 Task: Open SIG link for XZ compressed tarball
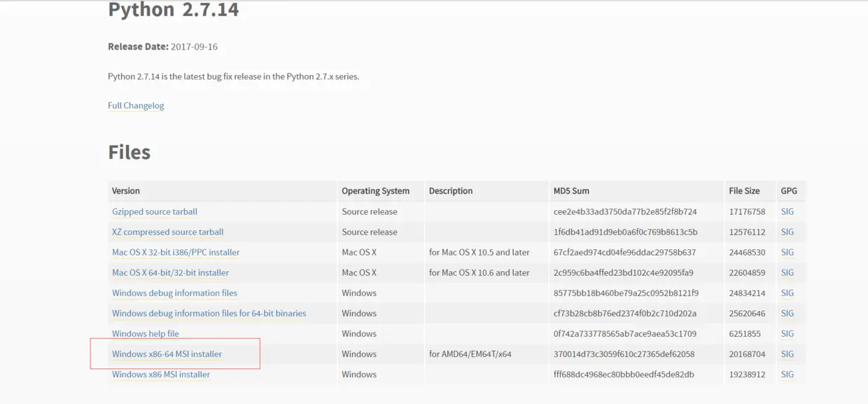787,232
